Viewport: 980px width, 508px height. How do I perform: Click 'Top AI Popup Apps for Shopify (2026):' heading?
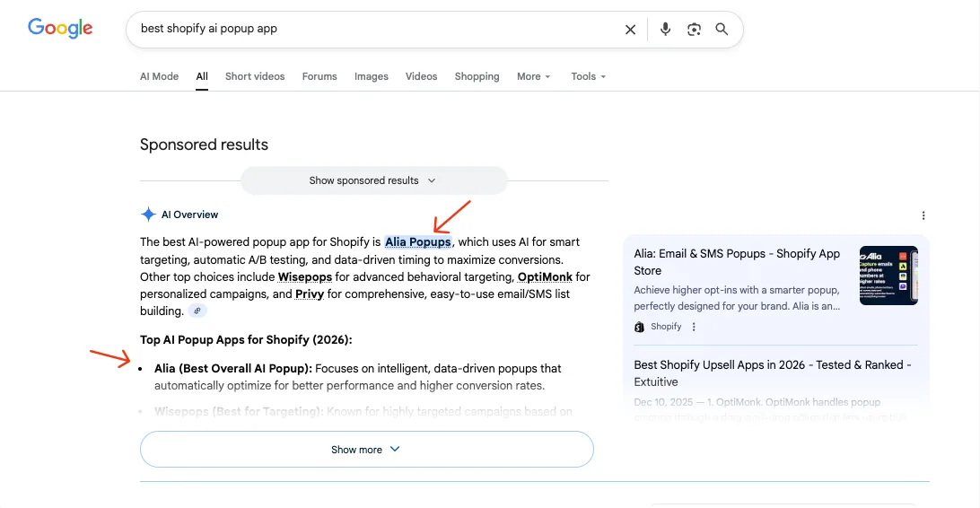tap(246, 340)
